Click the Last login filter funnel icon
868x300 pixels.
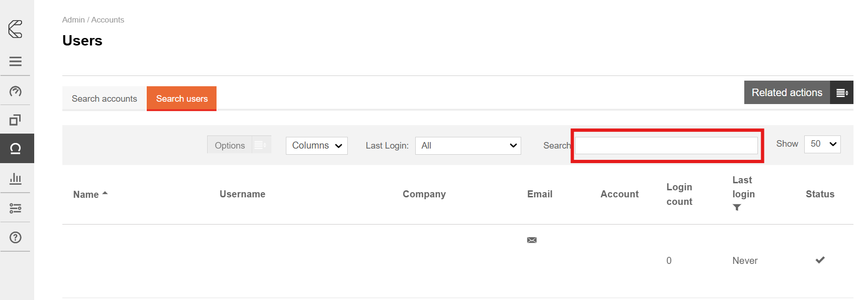pyautogui.click(x=737, y=207)
